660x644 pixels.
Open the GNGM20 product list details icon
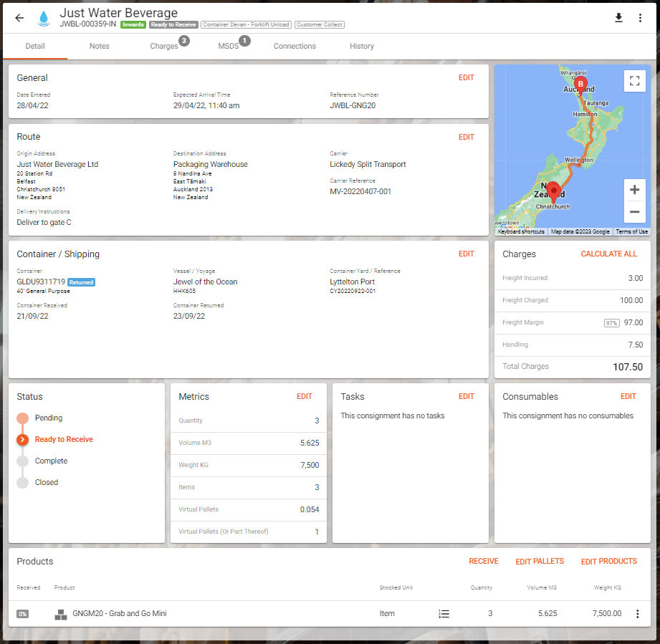[x=444, y=614]
